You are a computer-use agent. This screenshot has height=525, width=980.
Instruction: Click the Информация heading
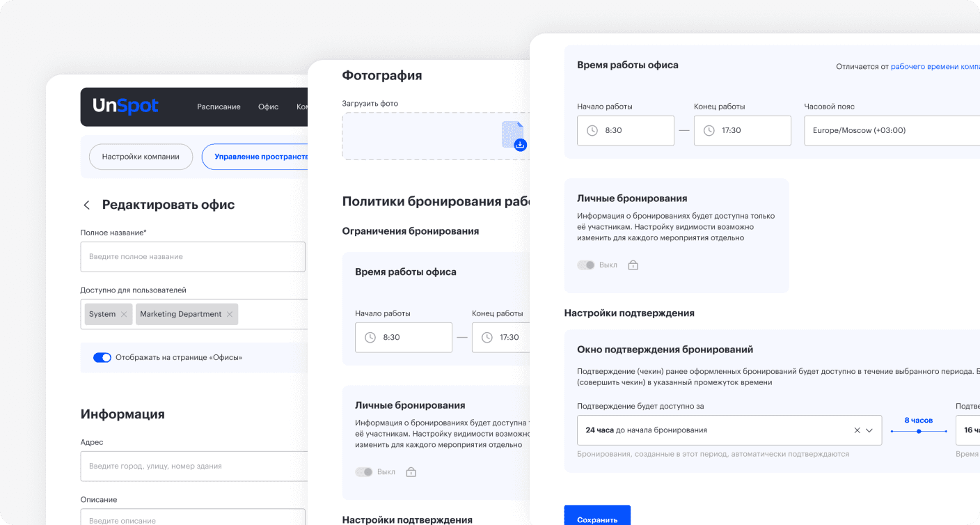point(122,414)
